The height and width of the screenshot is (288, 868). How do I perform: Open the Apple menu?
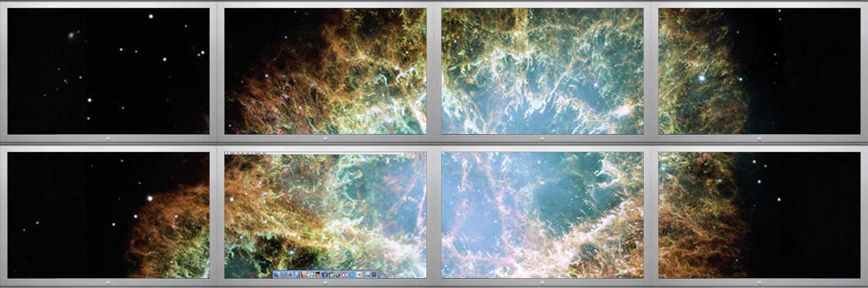227,153
